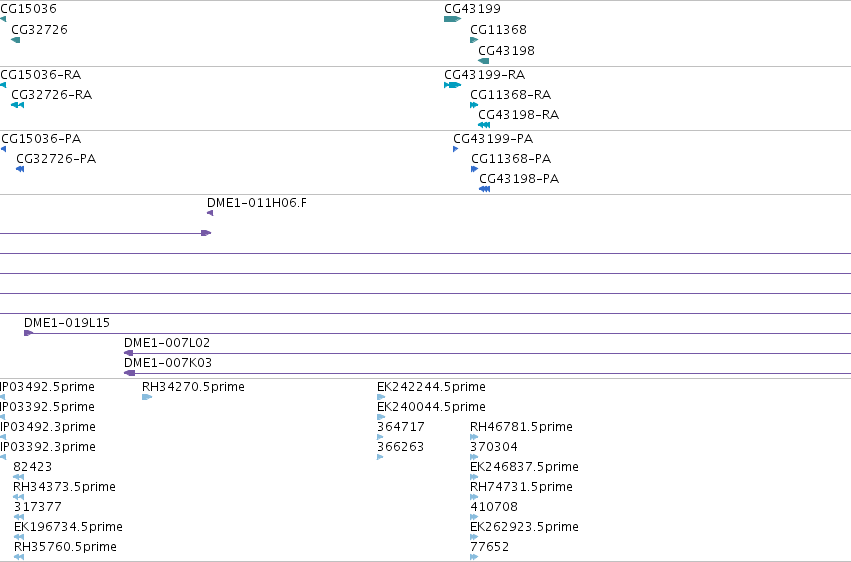This screenshot has width=851, height=562.
Task: Select the CG32726-RA transcript glyph
Action: click(x=17, y=105)
